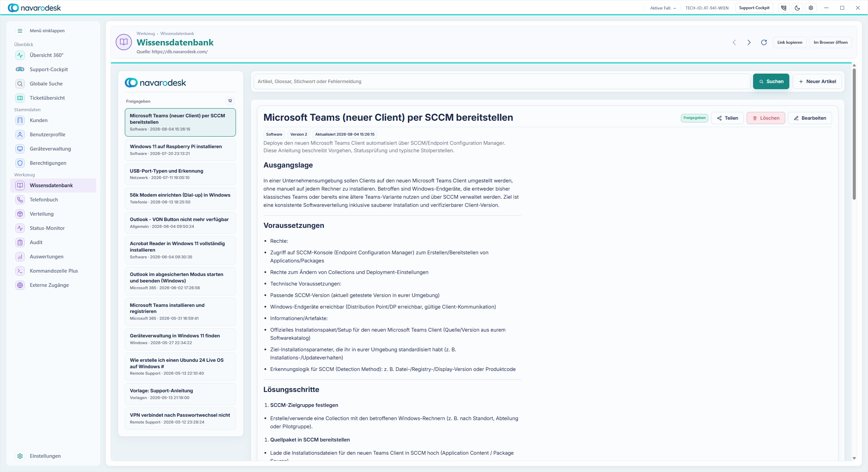The width and height of the screenshot is (868, 472).
Task: Reload the Wissensdatenbank page
Action: coord(764,42)
